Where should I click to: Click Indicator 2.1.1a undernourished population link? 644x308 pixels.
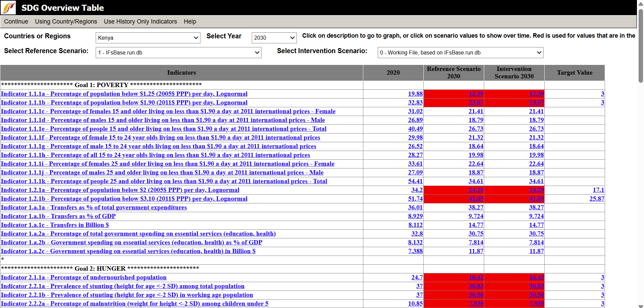(x=84, y=277)
